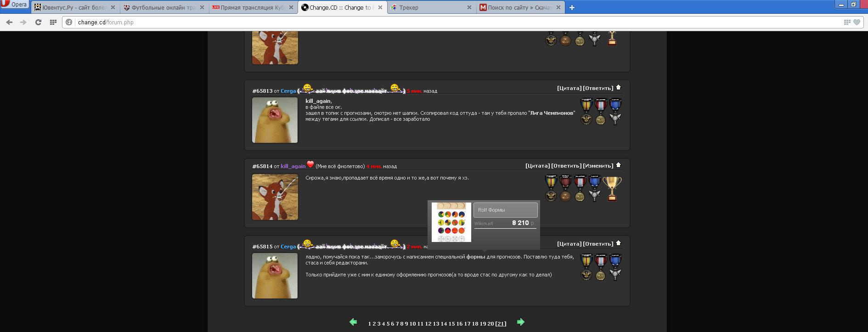868x332 pixels.
Task: View Cerga's avatar in post #65813
Action: [x=275, y=120]
